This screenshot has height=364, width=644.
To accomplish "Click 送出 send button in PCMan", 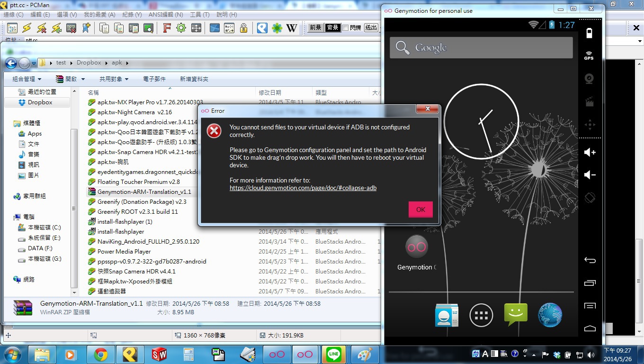I will tap(372, 27).
